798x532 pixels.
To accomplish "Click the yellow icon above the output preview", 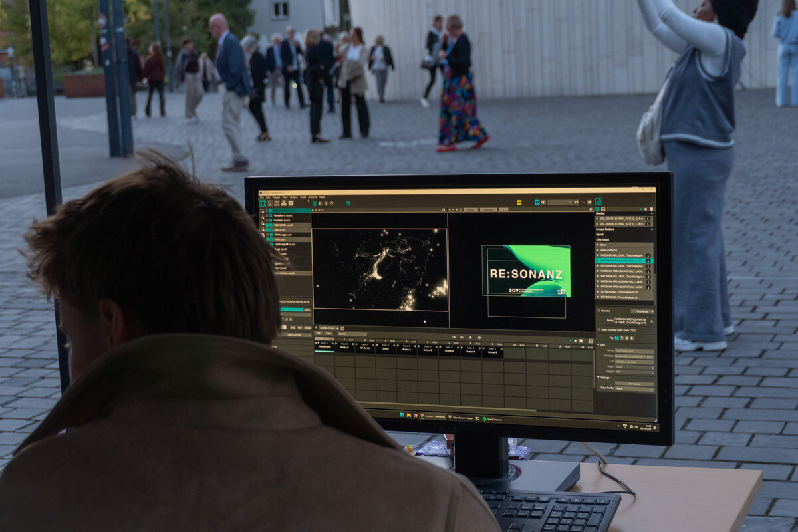I will pos(519,202).
